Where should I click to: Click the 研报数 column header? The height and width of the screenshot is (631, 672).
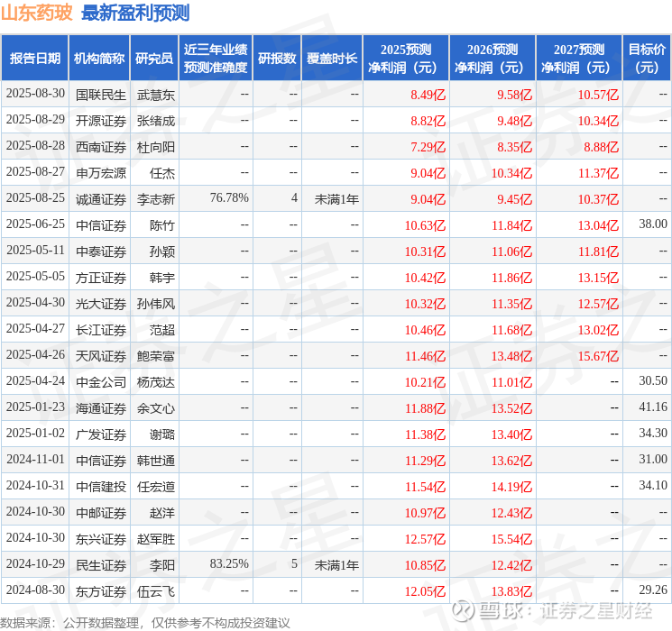point(277,59)
